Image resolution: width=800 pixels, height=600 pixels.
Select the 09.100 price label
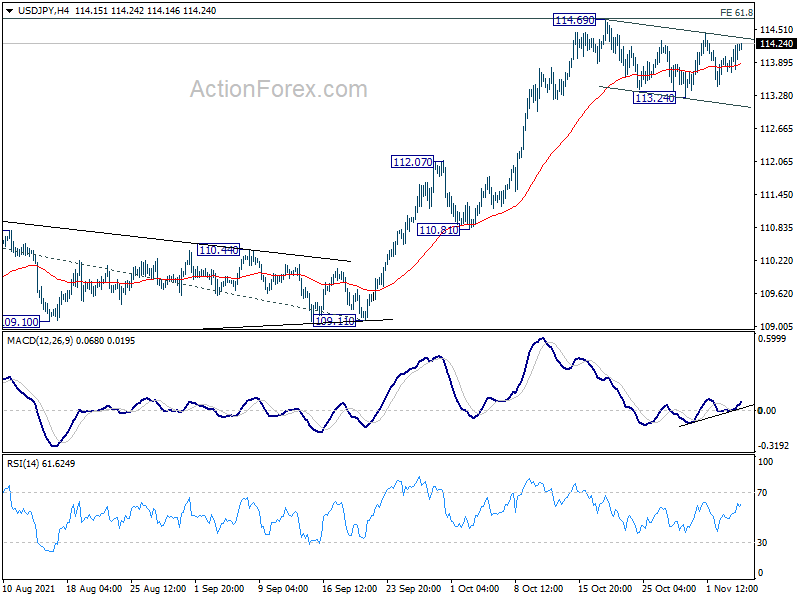[21, 322]
